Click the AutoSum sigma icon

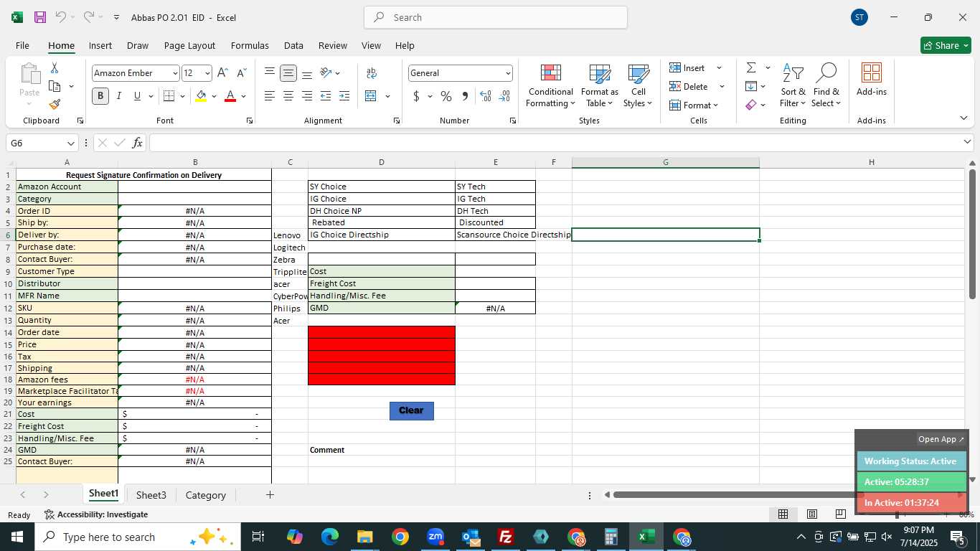click(x=751, y=67)
